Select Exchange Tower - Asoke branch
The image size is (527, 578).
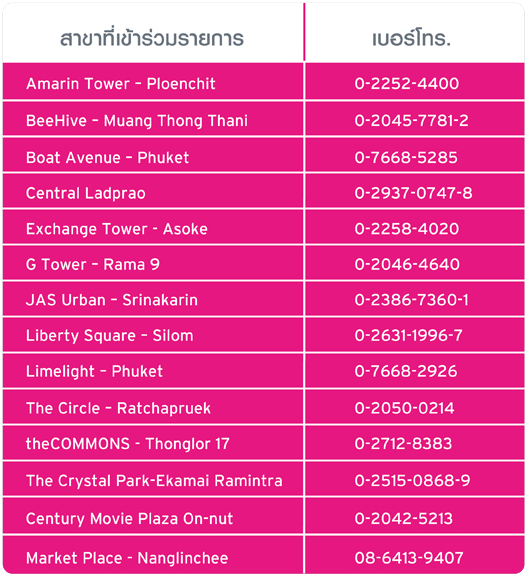pos(116,229)
